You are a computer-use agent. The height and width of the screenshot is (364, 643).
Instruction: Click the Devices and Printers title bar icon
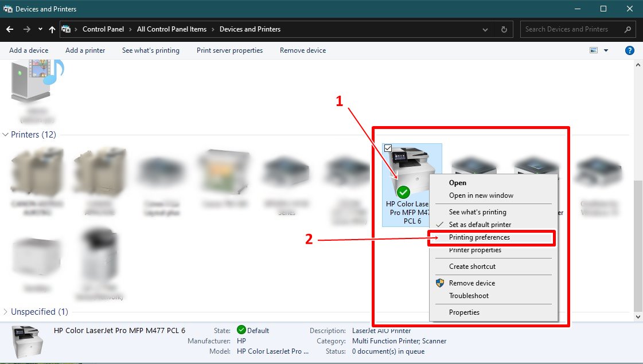pyautogui.click(x=8, y=9)
